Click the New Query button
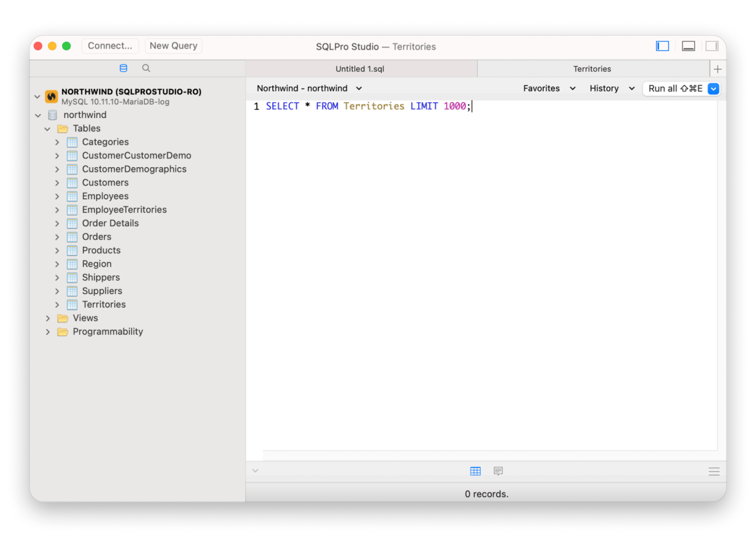This screenshot has height=541, width=756. click(173, 46)
